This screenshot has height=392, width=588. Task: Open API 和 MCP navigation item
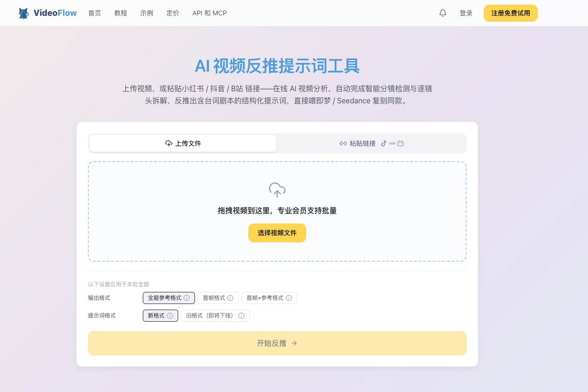coord(210,13)
